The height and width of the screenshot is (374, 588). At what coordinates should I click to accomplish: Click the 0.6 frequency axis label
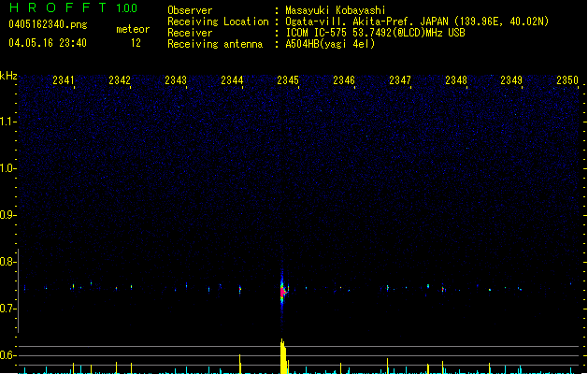(7, 355)
